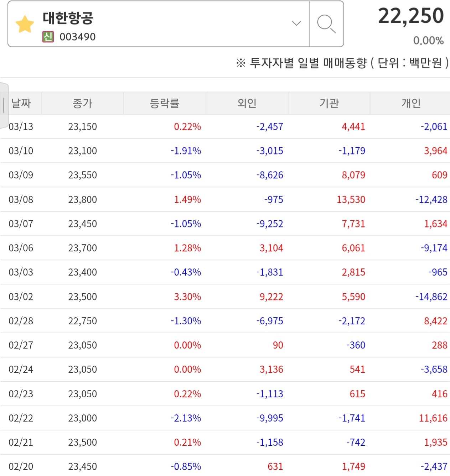Select the 03/02 date row
This screenshot has width=450, height=476.
coord(225,297)
